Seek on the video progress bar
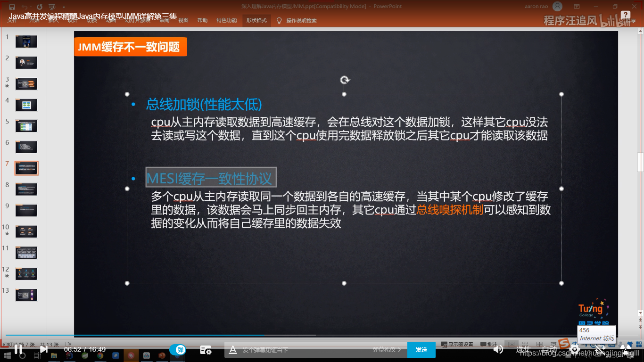 click(322, 335)
